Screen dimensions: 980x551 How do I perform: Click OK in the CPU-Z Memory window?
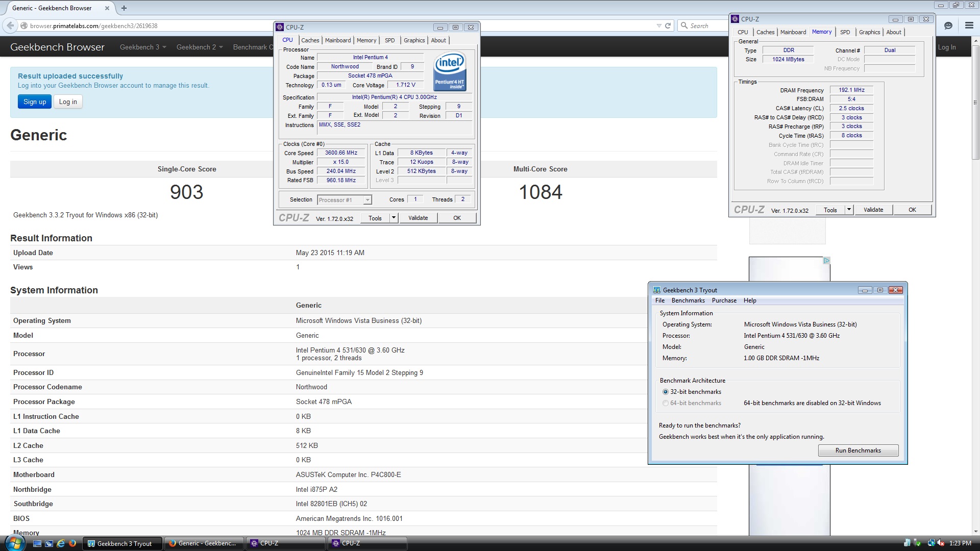click(912, 210)
